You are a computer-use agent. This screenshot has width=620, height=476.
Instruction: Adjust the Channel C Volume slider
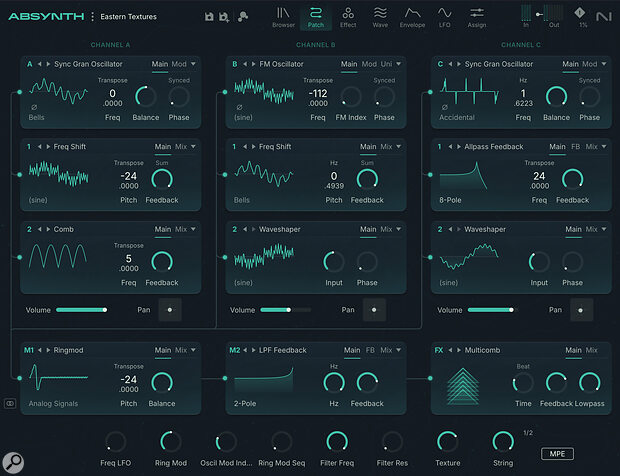(493, 310)
